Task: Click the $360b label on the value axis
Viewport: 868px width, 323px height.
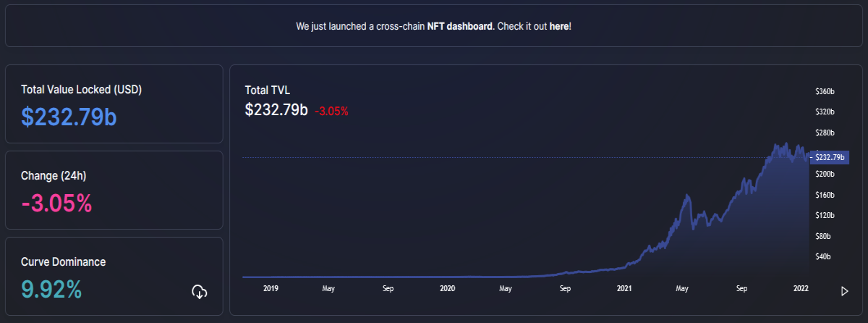Action: (x=825, y=92)
